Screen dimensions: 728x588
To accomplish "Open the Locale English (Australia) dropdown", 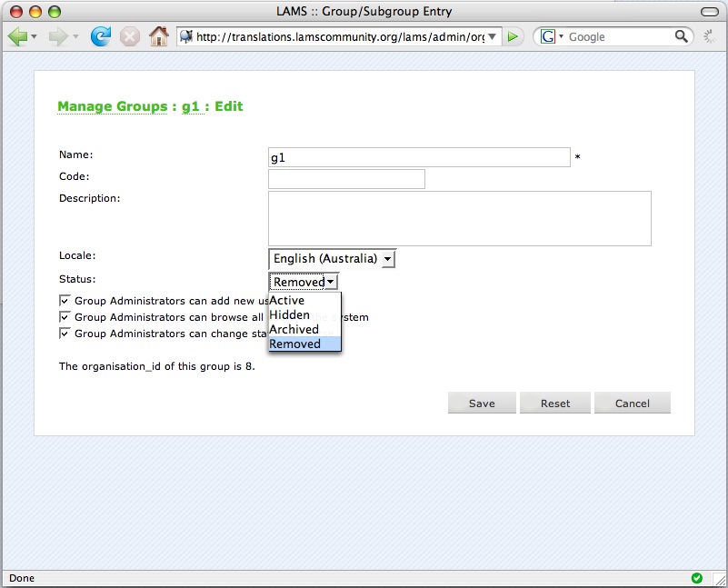I will click(x=332, y=259).
